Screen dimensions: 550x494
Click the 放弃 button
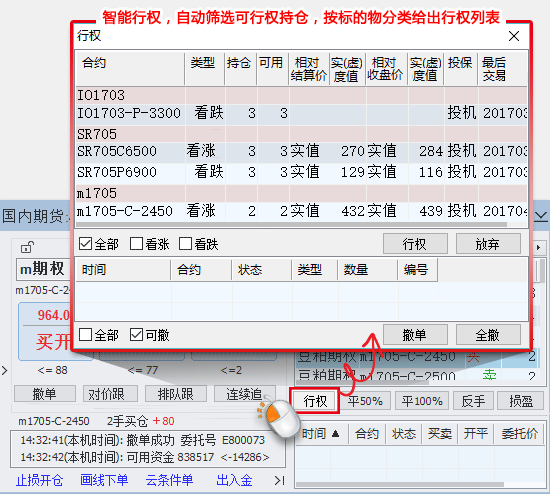pos(488,244)
